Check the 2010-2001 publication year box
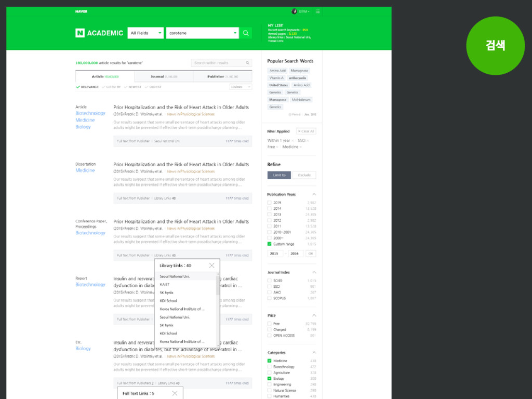 270,232
